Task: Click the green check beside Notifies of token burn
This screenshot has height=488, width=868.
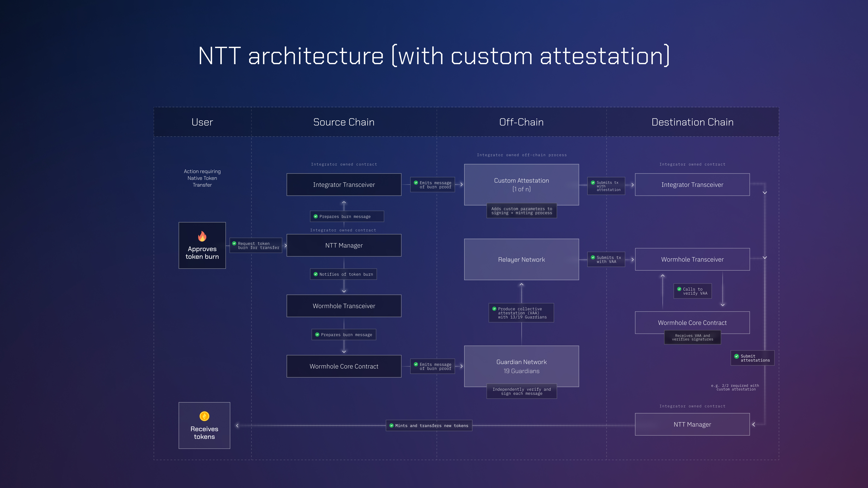Action: (316, 274)
